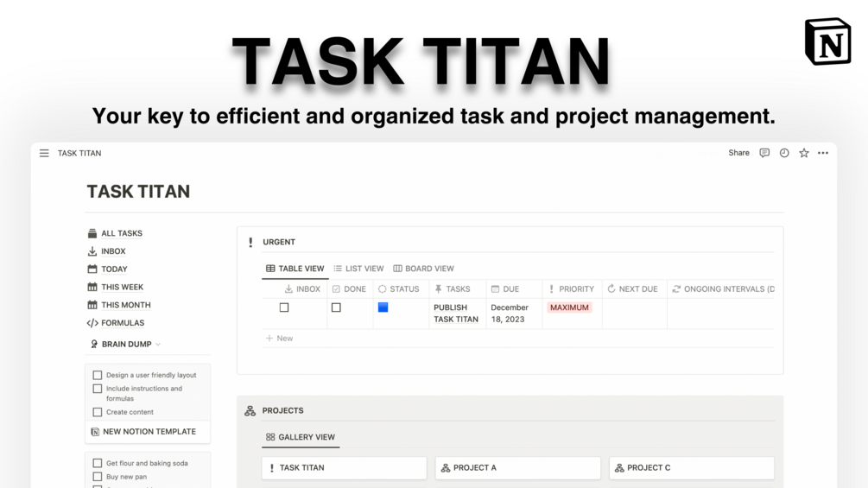The image size is (868, 488).
Task: Tick the INBOX checkbox for PUBLISH TASK TITAN
Action: [284, 307]
